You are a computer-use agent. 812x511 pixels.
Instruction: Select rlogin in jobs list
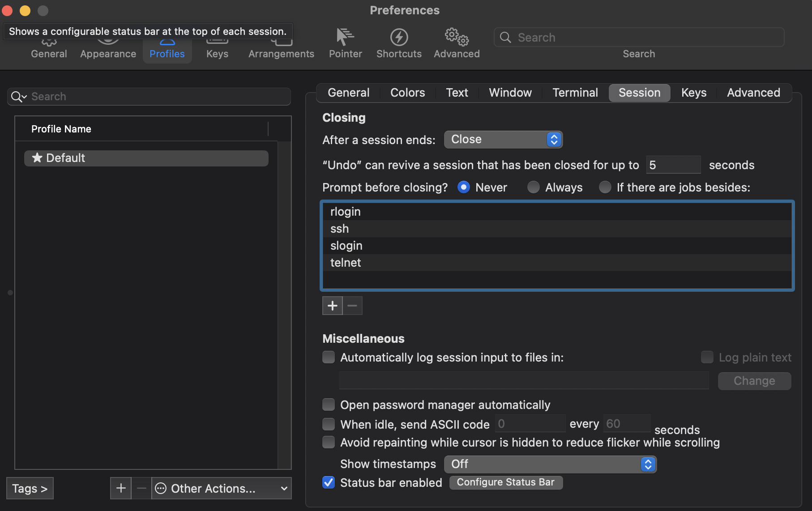(557, 212)
